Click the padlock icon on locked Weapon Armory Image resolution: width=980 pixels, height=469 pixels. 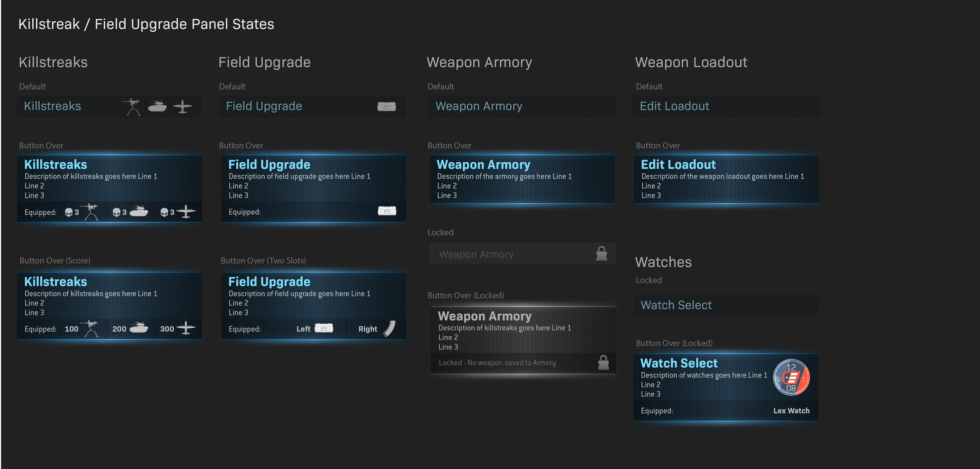(x=602, y=254)
